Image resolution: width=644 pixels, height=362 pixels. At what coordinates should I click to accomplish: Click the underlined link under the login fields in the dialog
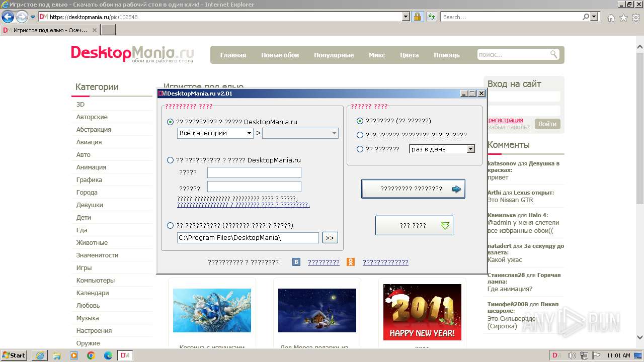click(x=243, y=205)
